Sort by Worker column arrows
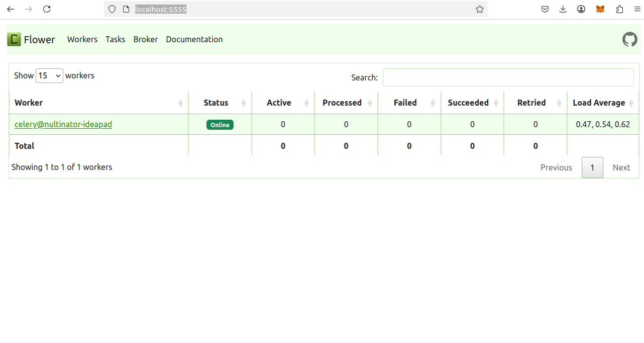Image resolution: width=644 pixels, height=343 pixels. coord(180,103)
